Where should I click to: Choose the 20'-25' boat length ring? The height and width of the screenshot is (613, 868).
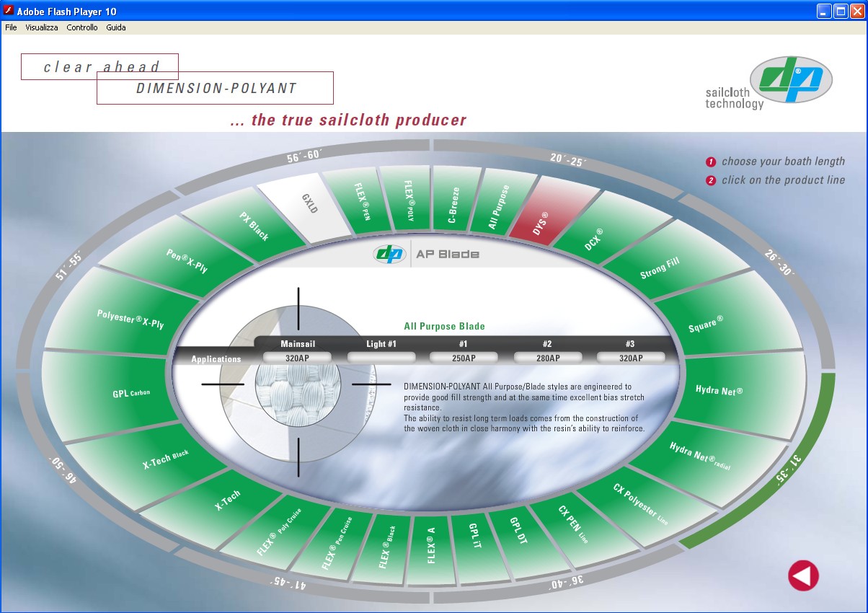pyautogui.click(x=567, y=160)
